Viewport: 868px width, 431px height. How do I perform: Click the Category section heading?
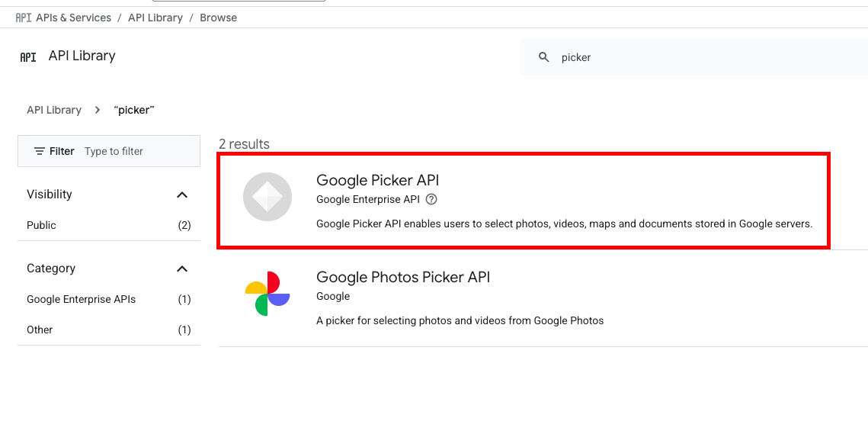pyautogui.click(x=51, y=268)
